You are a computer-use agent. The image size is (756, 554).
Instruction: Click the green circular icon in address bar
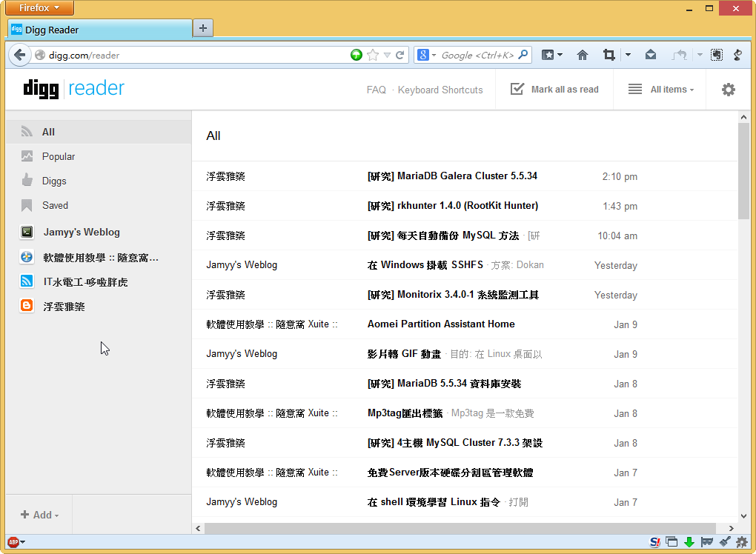click(357, 55)
